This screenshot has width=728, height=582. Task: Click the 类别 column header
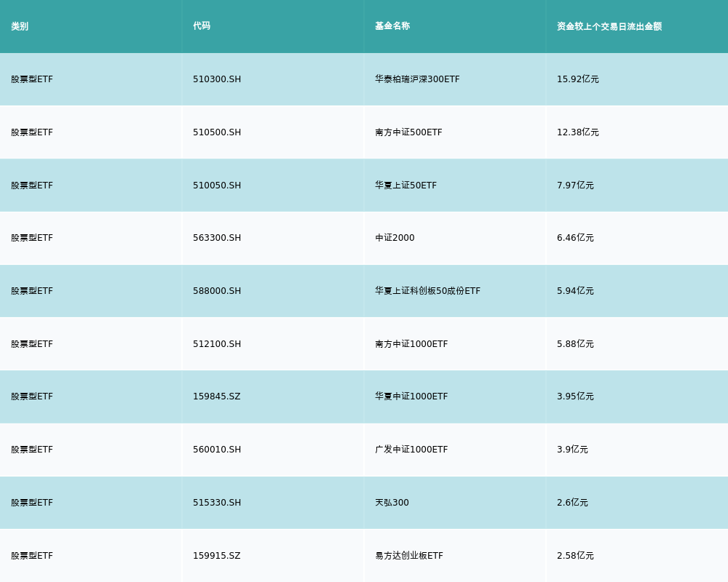point(20,26)
